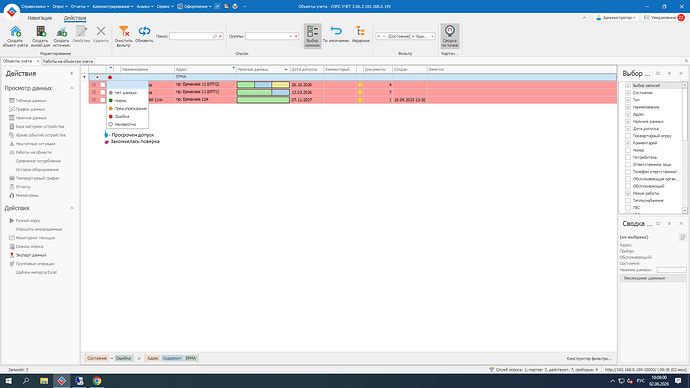The height and width of the screenshot is (388, 690).
Task: Click data availability bar for 13.03.2026 row
Action: (263, 92)
